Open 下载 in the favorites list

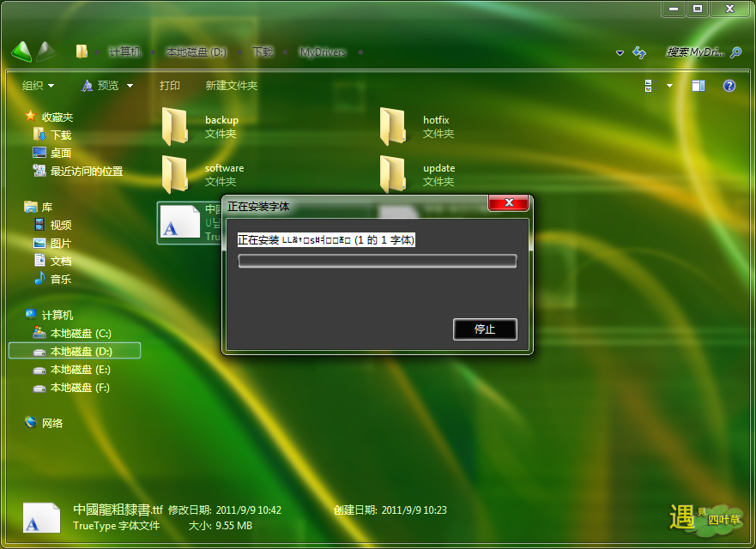point(61,135)
